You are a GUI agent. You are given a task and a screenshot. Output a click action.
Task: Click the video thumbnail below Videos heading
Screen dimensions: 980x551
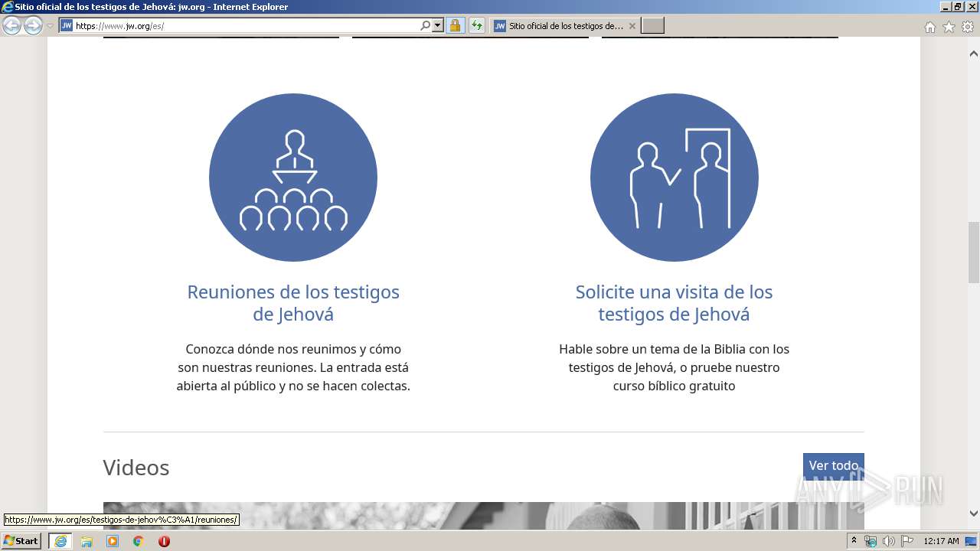tap(484, 515)
